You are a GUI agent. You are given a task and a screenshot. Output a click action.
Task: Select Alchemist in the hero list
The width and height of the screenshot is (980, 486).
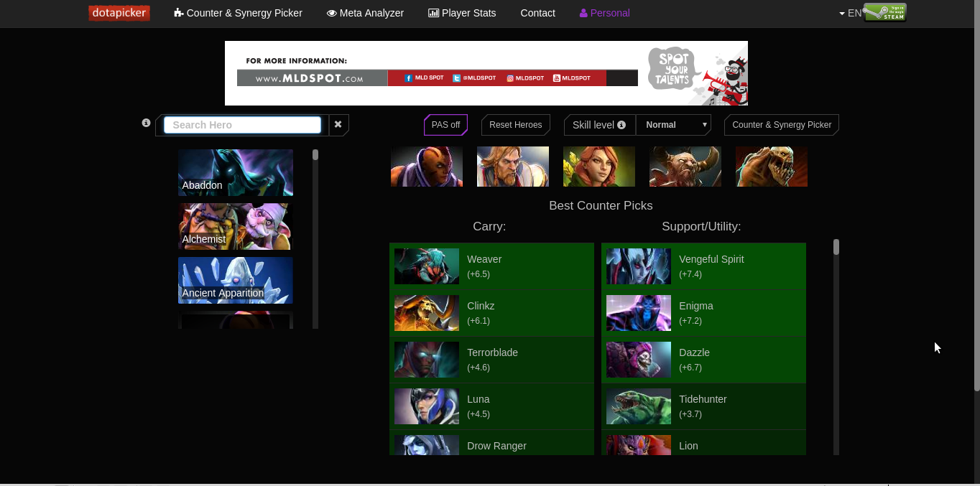click(x=236, y=226)
